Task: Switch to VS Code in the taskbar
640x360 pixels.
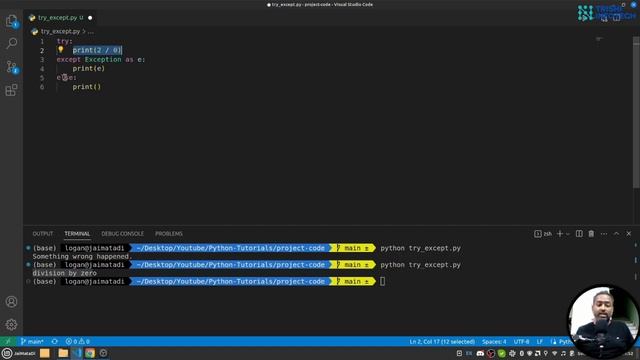Action: click(78, 353)
